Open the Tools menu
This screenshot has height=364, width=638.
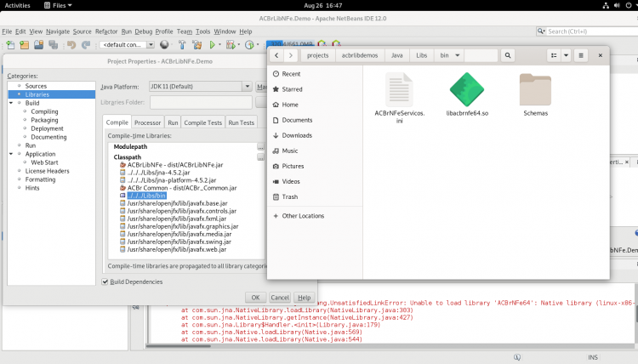click(x=202, y=31)
